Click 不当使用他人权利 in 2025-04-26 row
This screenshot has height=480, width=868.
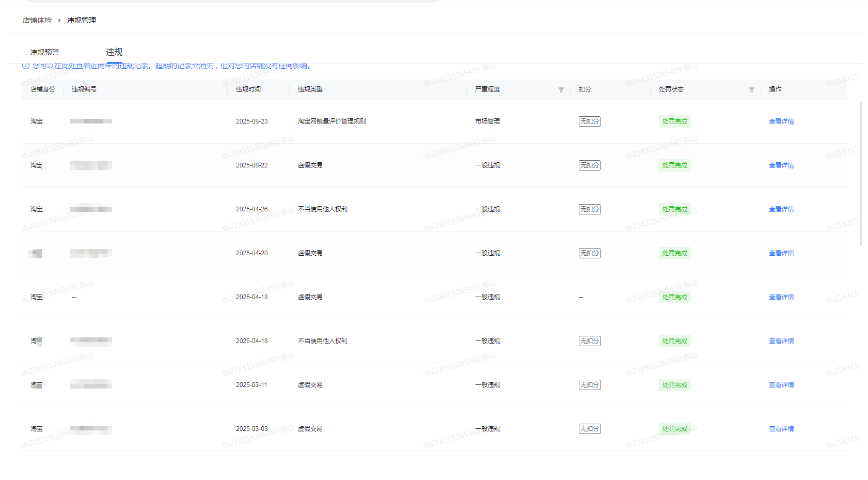click(x=322, y=209)
